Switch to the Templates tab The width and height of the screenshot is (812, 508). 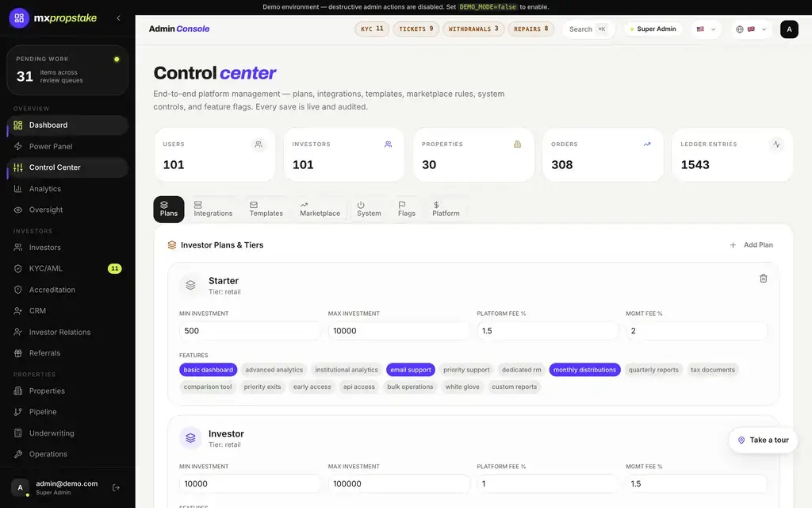[266, 209]
